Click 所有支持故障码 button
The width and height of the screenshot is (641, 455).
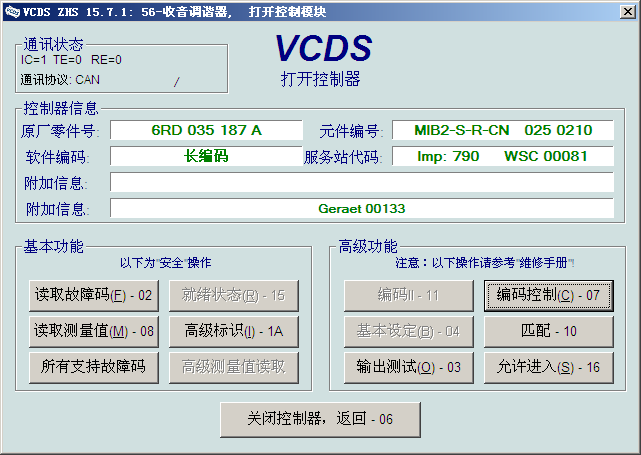[94, 367]
